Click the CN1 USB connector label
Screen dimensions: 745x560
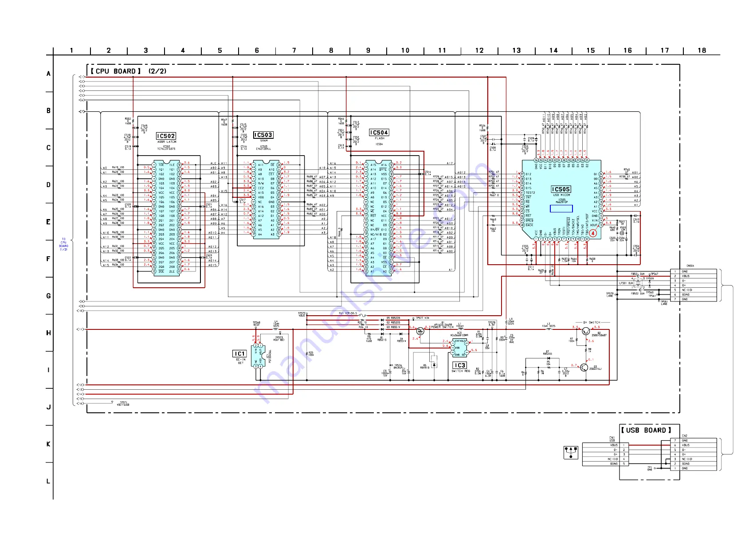pyautogui.click(x=612, y=439)
